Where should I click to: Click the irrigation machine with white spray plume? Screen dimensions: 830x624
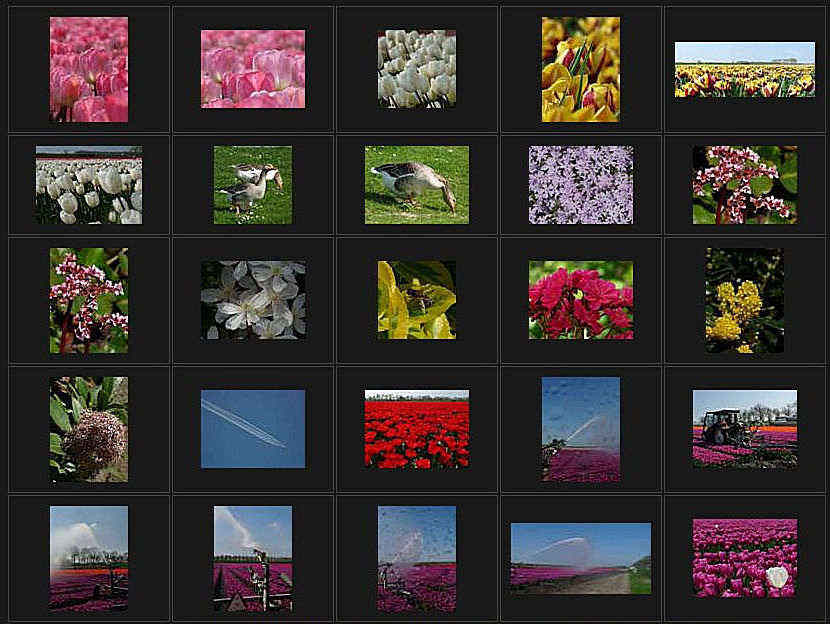tap(253, 558)
